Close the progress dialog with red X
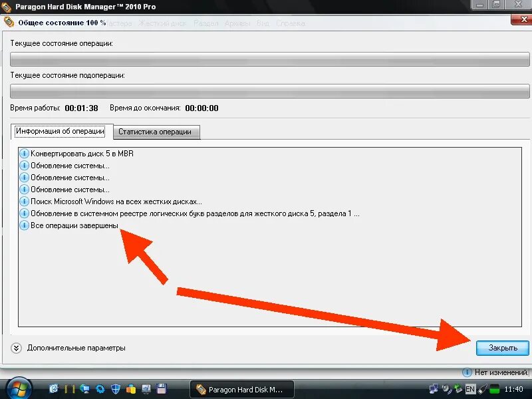Viewport: 532px width, 399px height. [523, 19]
